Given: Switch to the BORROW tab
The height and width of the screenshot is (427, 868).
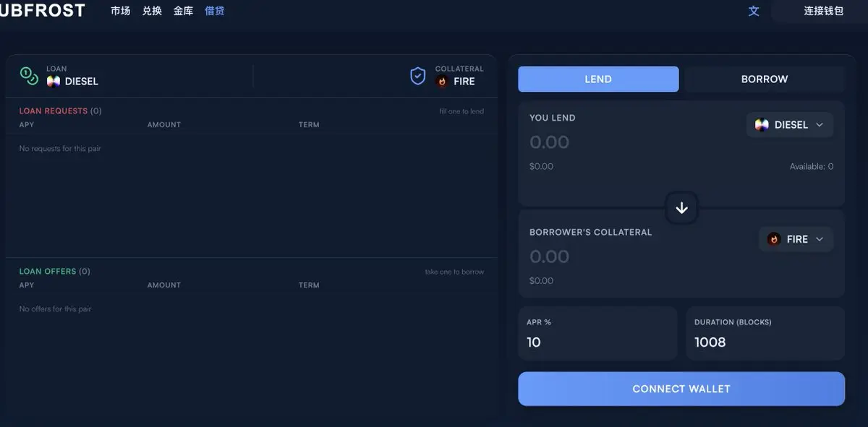Looking at the screenshot, I should tap(765, 79).
